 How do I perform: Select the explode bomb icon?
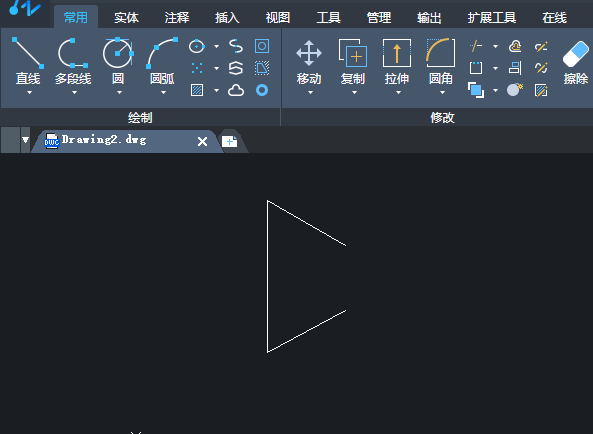[515, 90]
